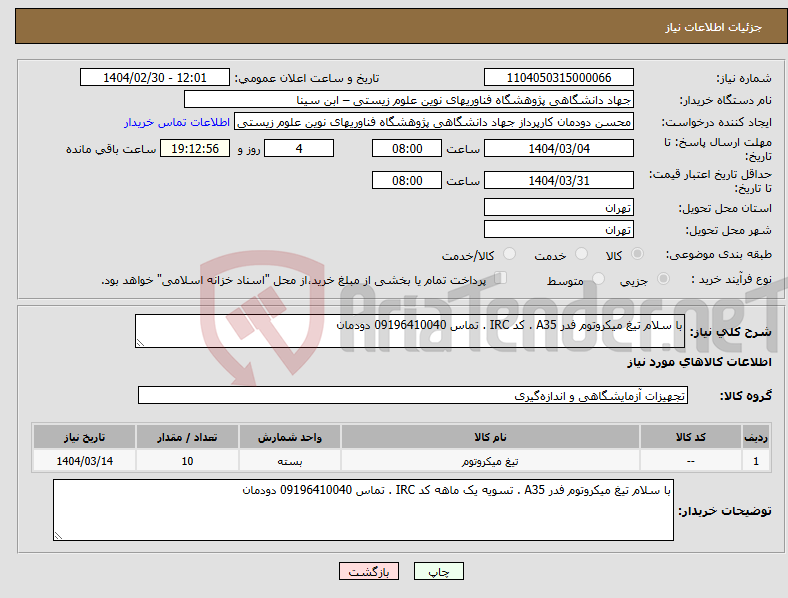788x598 pixels.
Task: Click the تاریخ نیاز column header
Action: (84, 437)
